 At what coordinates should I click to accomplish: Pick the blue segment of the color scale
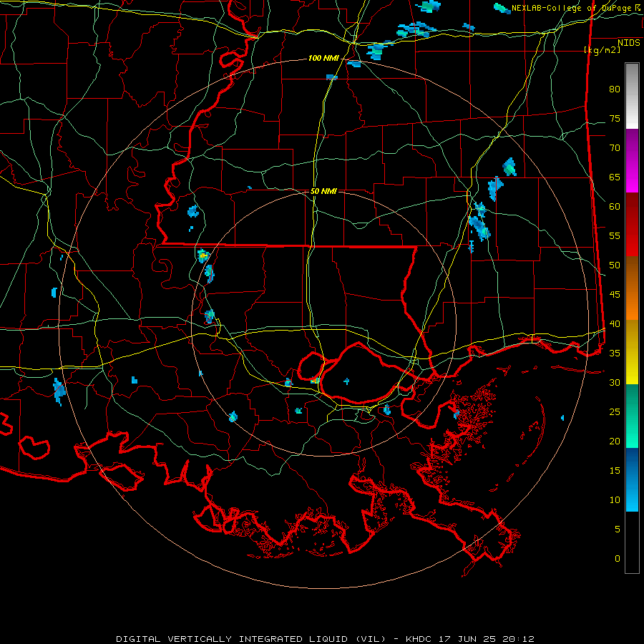click(632, 479)
